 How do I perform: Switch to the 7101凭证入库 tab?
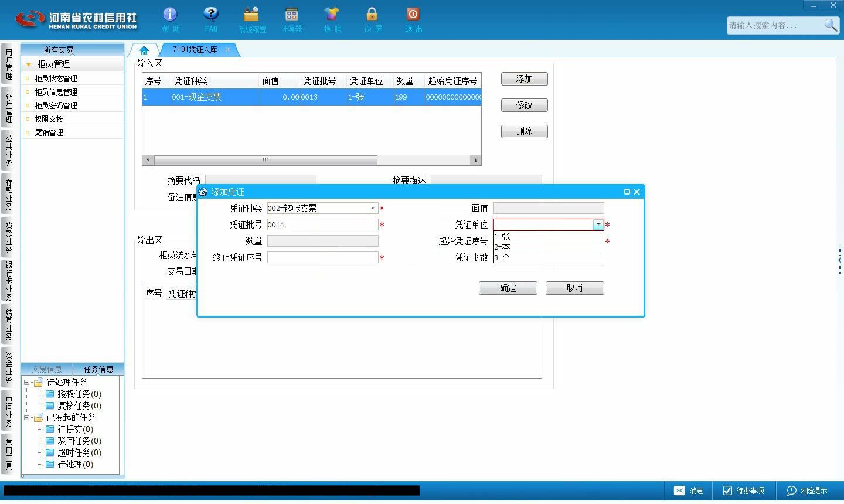pos(195,50)
